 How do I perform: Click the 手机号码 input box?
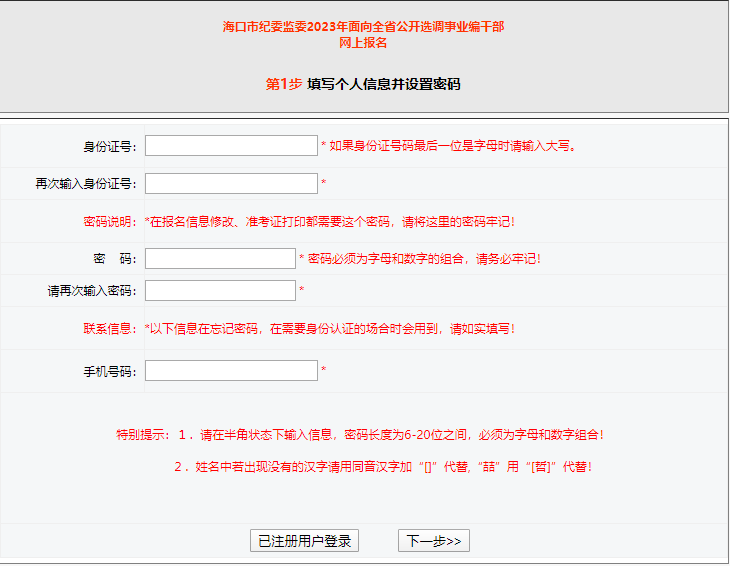231,371
